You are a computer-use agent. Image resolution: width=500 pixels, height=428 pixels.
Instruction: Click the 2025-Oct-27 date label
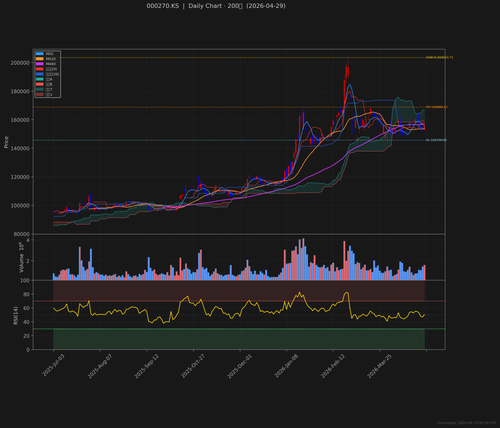[x=193, y=366]
